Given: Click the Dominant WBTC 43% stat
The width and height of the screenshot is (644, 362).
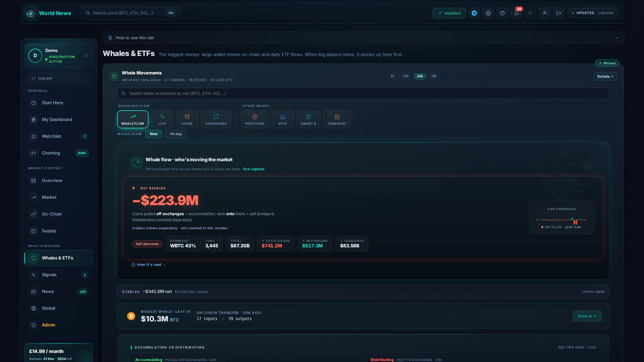Looking at the screenshot, I should point(183,244).
